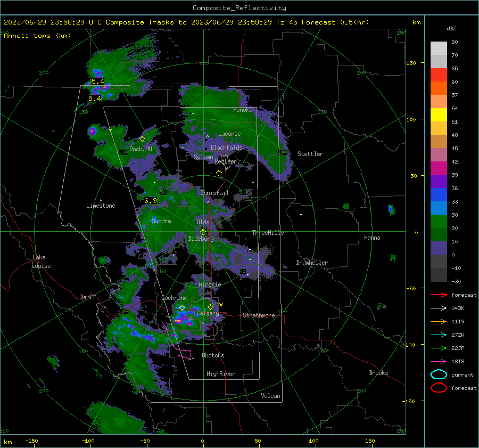The width and height of the screenshot is (479, 448).
Task: Click the UTC Composite Tracks timestamp header
Action: [186, 22]
